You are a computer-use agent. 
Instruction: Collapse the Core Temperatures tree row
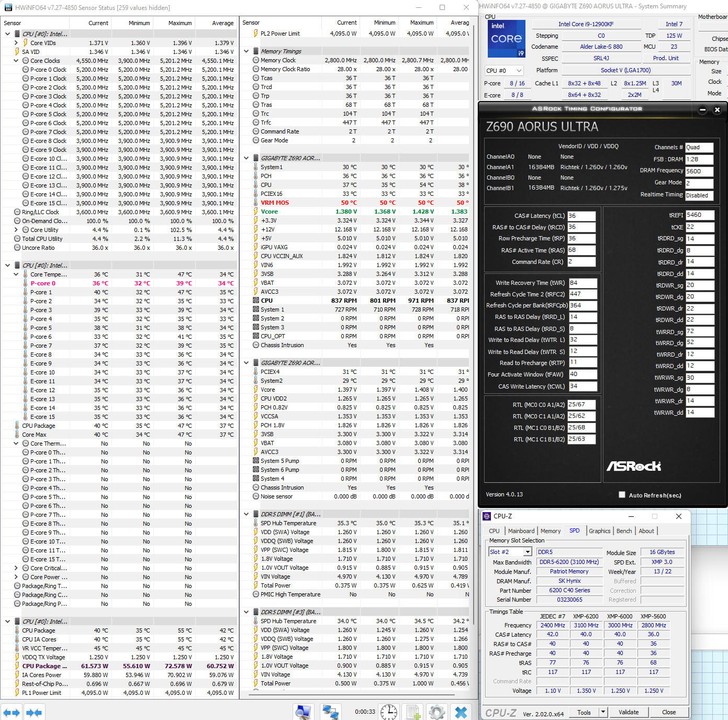(x=16, y=274)
